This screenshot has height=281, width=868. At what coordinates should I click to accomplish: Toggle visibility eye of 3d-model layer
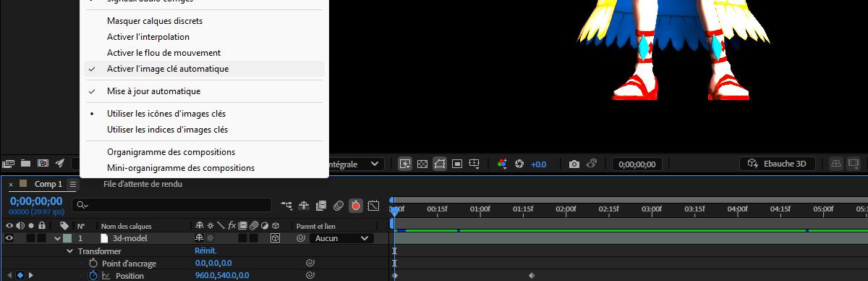pyautogui.click(x=9, y=238)
